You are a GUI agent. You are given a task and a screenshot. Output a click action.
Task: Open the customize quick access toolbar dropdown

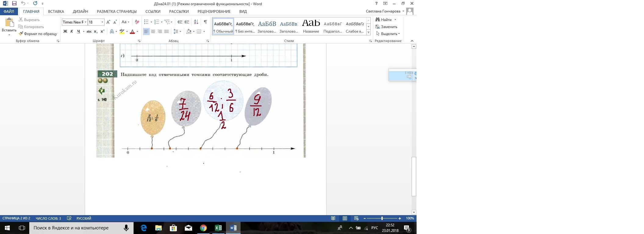click(42, 4)
